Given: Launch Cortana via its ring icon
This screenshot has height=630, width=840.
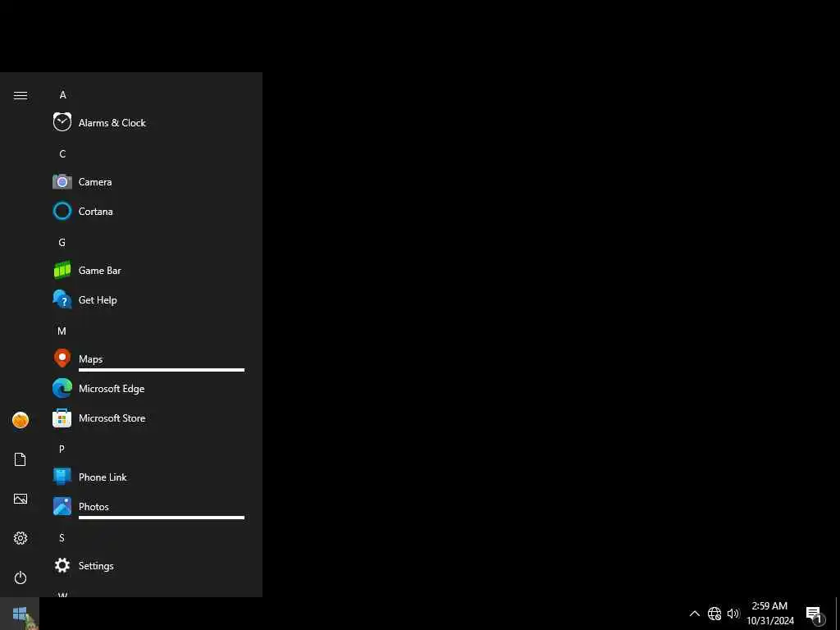Looking at the screenshot, I should [62, 211].
